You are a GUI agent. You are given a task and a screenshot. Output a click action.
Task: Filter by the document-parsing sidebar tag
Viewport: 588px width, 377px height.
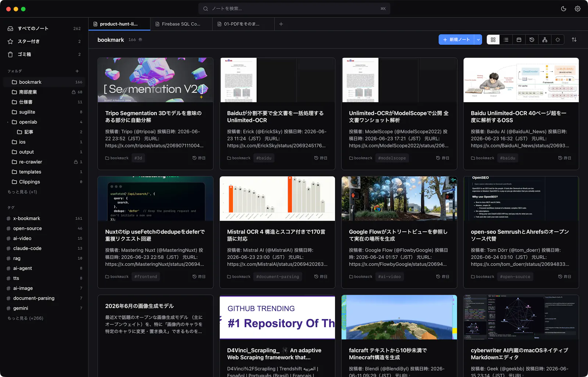(44, 298)
